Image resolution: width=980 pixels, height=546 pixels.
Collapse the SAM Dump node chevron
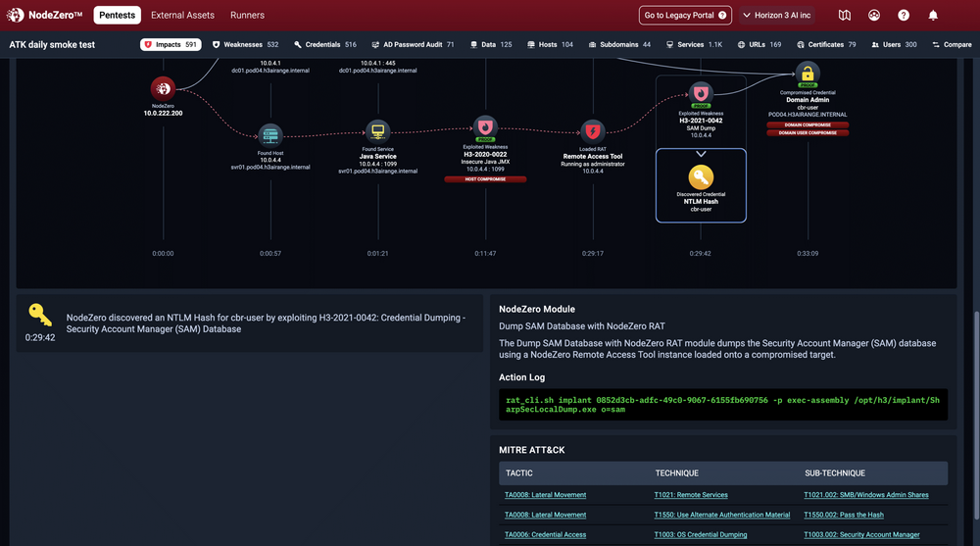(x=701, y=154)
